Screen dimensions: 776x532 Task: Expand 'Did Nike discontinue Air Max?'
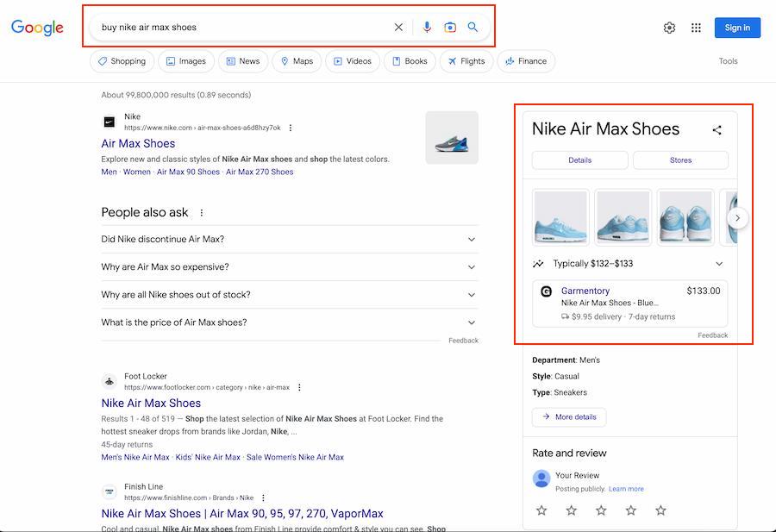[x=290, y=239]
